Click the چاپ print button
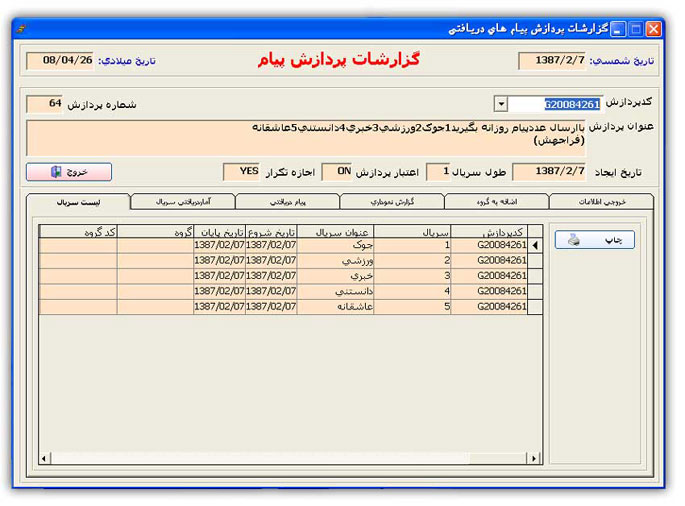The image size is (685, 506). (595, 240)
